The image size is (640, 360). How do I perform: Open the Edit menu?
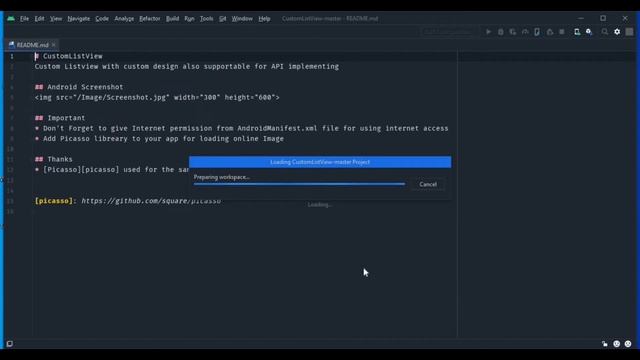pos(39,19)
